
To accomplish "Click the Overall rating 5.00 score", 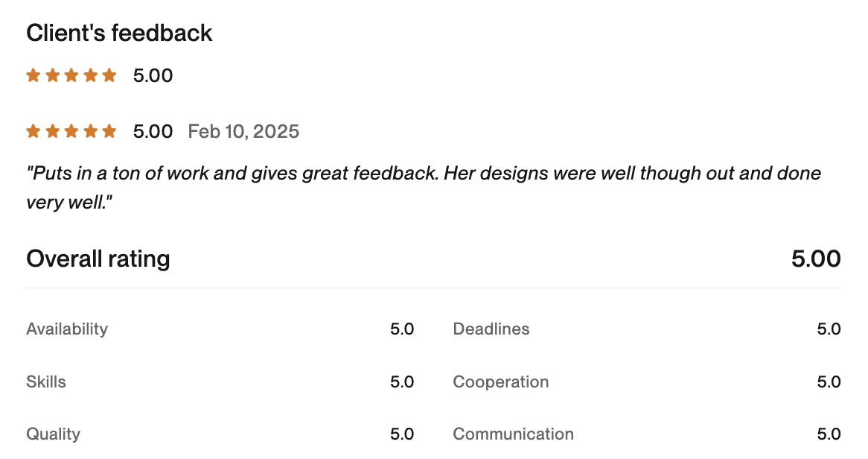I will (x=816, y=259).
